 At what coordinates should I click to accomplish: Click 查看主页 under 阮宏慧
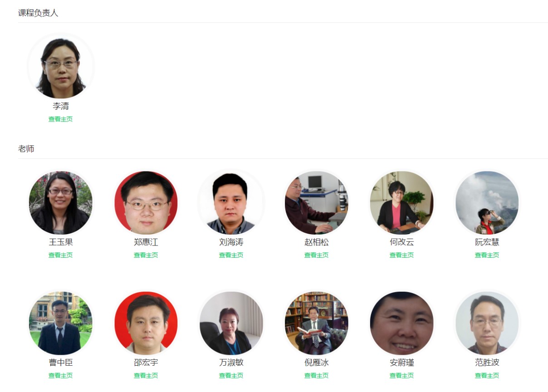(x=487, y=255)
